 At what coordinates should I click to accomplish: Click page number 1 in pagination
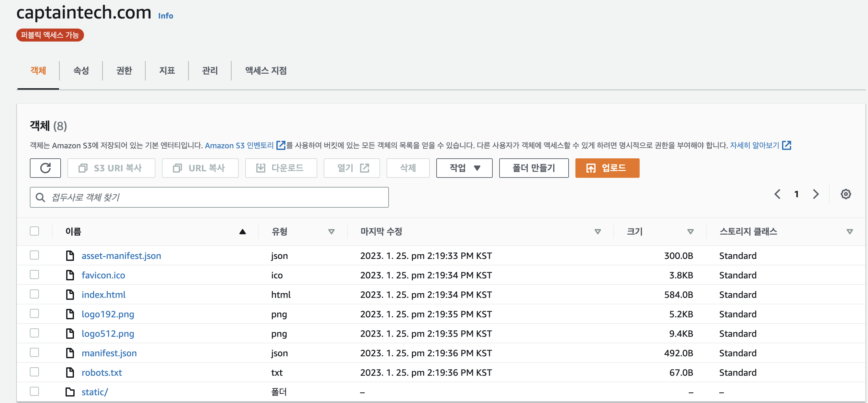click(796, 194)
